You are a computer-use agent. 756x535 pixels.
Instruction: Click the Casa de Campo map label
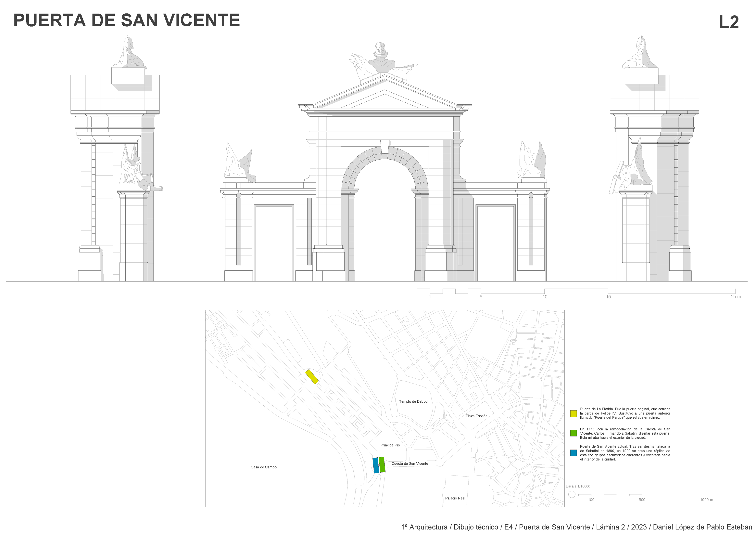(263, 467)
